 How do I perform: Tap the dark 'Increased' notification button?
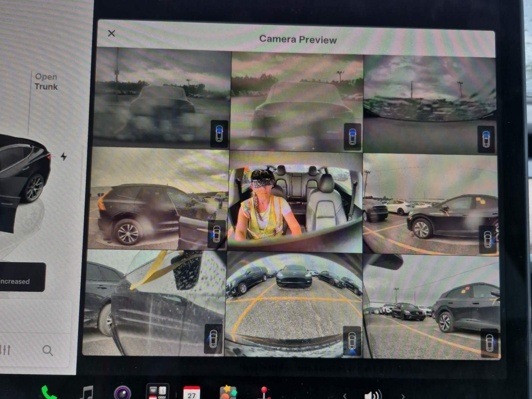tap(22, 277)
